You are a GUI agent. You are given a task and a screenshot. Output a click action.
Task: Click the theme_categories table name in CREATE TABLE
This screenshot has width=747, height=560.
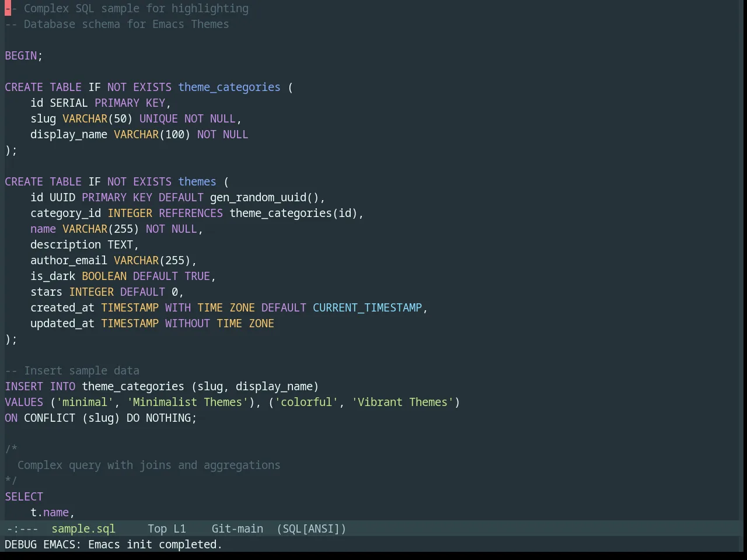(x=229, y=87)
